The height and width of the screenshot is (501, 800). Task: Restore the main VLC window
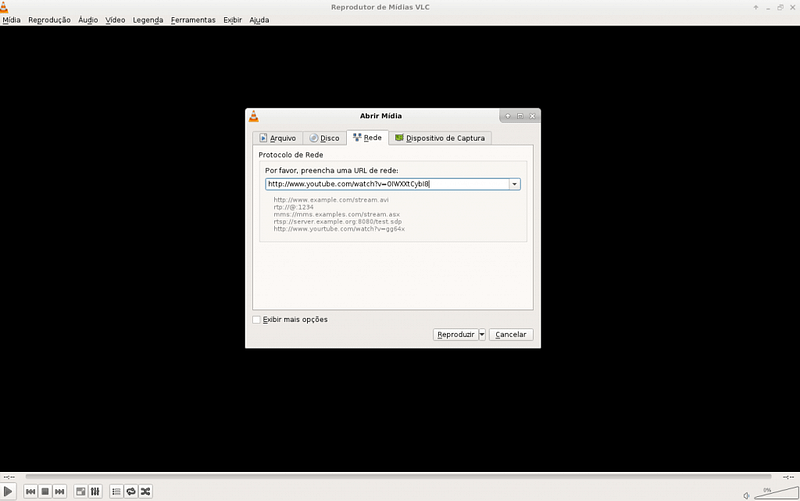tap(780, 8)
